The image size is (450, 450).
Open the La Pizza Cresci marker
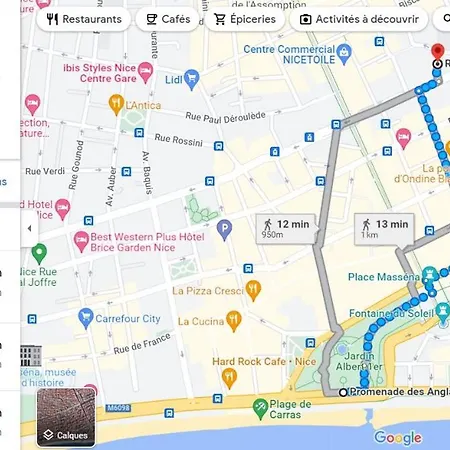pyautogui.click(x=253, y=291)
